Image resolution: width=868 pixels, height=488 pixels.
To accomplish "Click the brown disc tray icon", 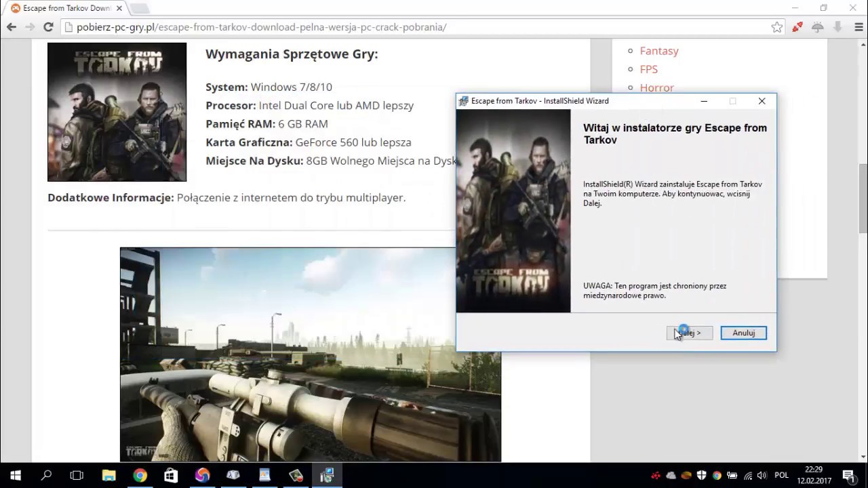I will pos(686,475).
